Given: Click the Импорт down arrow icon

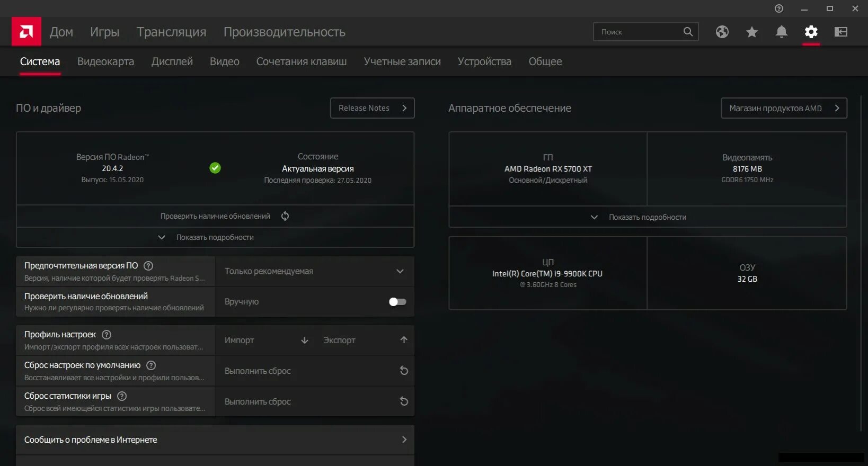Looking at the screenshot, I should (x=305, y=340).
